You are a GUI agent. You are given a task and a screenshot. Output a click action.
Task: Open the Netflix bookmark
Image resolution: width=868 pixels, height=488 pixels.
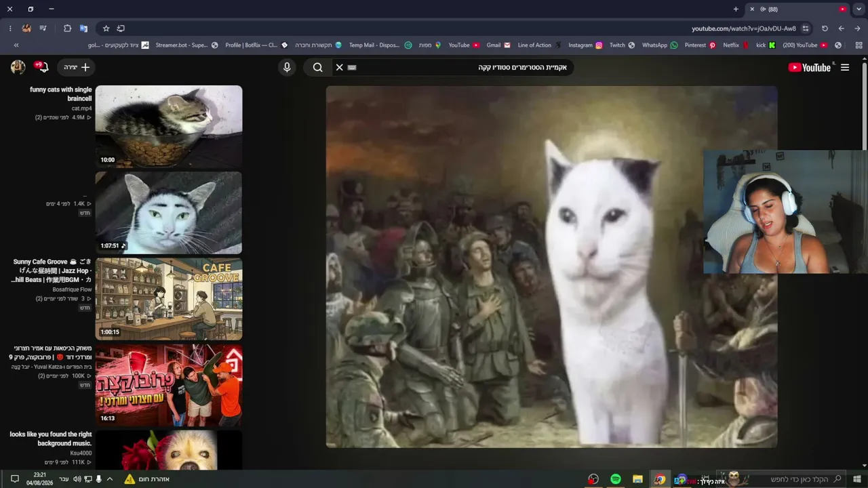(736, 45)
